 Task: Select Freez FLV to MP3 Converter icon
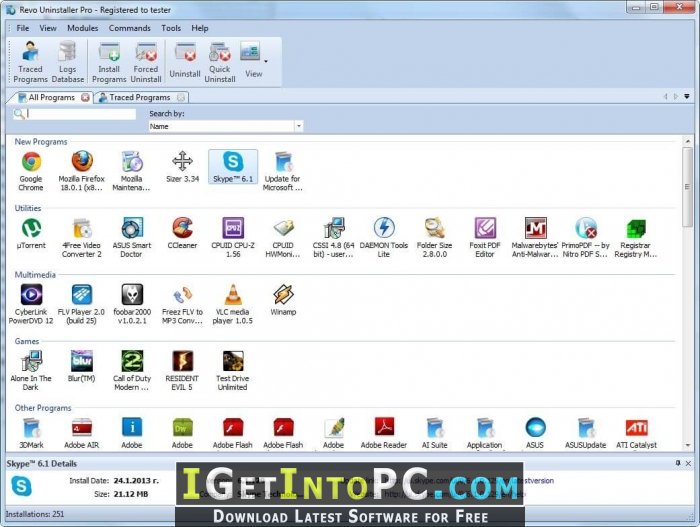click(x=182, y=304)
